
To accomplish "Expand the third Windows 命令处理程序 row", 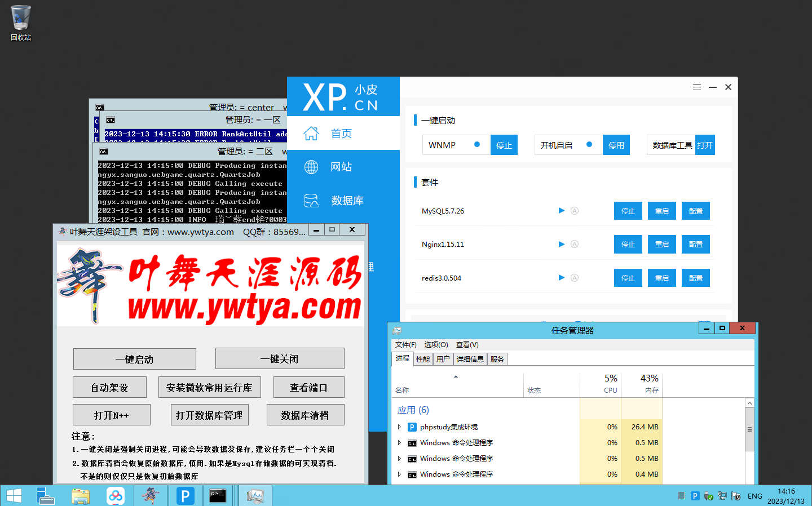I will pos(399,474).
